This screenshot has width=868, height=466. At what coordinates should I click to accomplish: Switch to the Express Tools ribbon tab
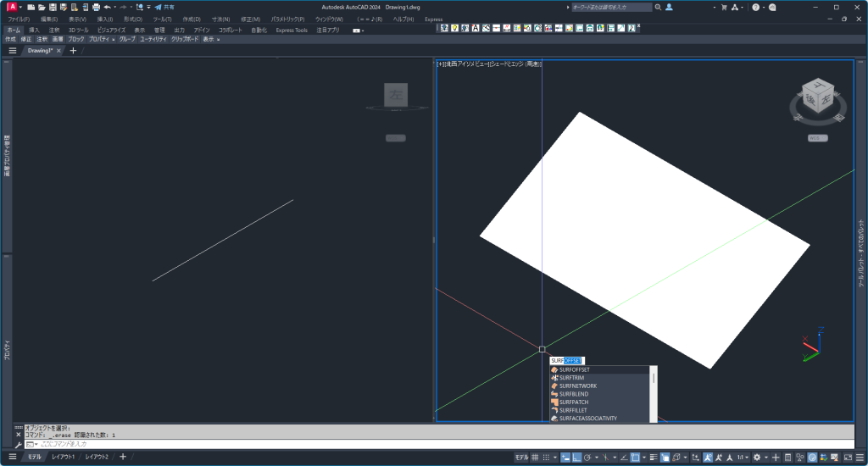[291, 30]
